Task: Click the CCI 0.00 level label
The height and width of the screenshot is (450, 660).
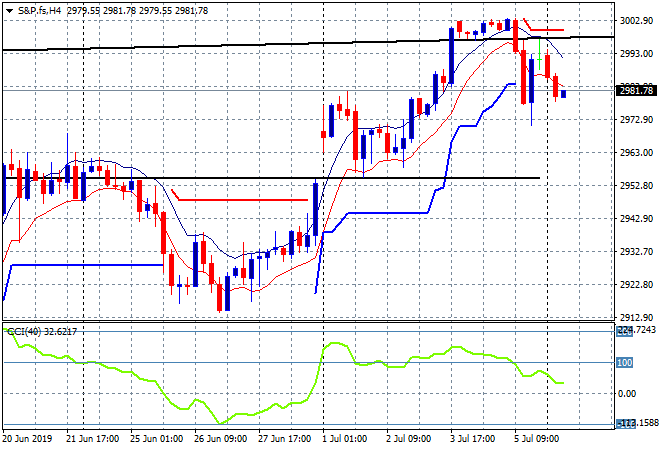Action: pos(627,394)
